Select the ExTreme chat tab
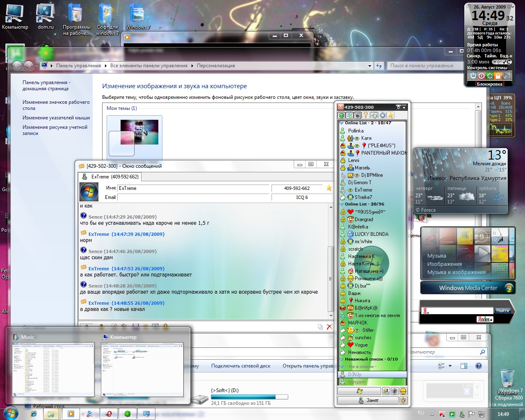Viewport: 525px width, 420px height. point(110,177)
